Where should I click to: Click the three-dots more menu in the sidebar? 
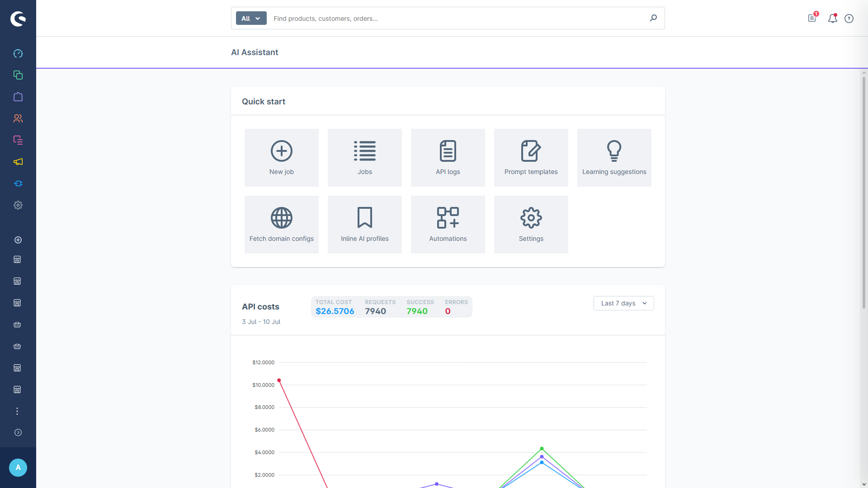pyautogui.click(x=17, y=411)
